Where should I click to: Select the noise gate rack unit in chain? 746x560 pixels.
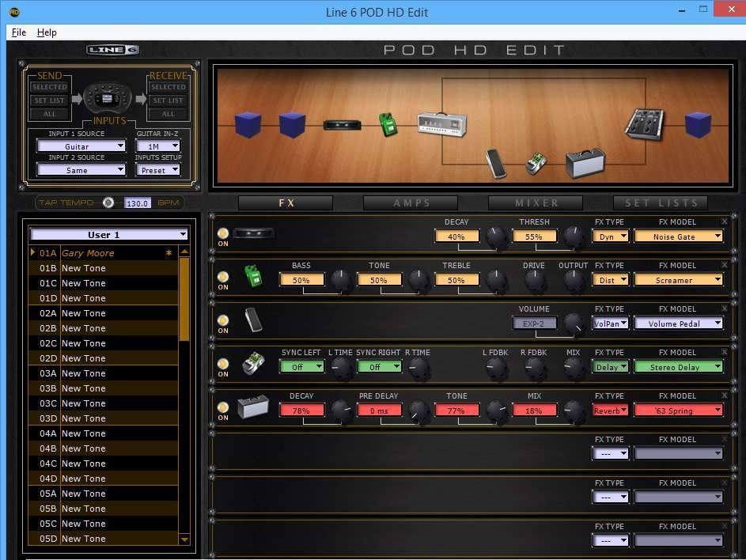click(x=343, y=125)
